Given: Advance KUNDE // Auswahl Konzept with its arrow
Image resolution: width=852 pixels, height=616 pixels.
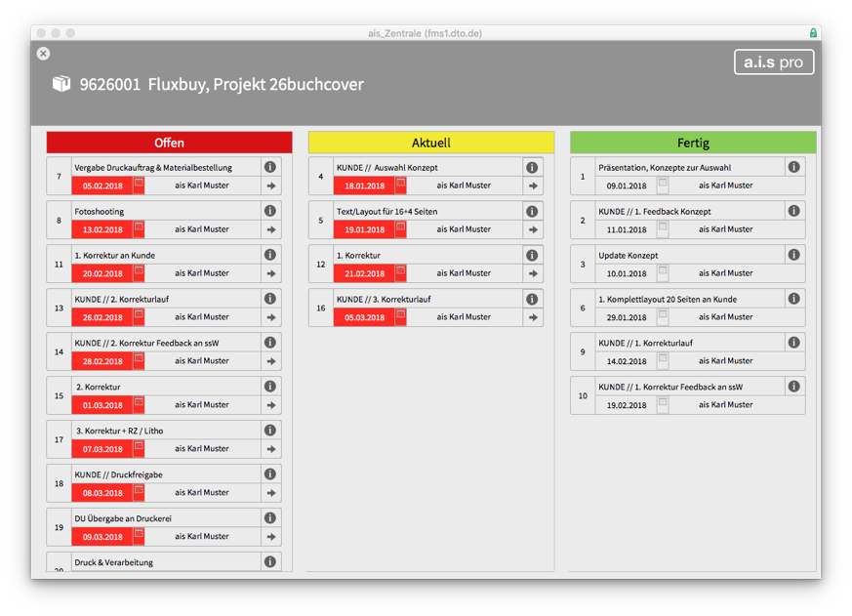Looking at the screenshot, I should click(533, 185).
